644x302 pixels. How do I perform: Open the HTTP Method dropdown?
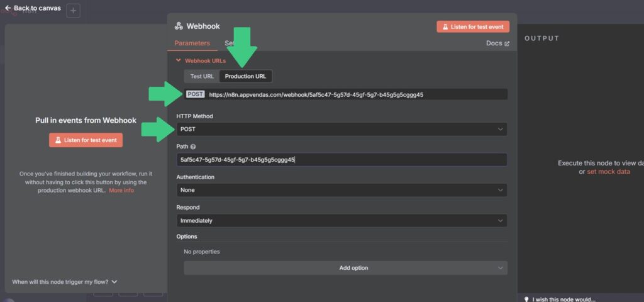click(341, 129)
